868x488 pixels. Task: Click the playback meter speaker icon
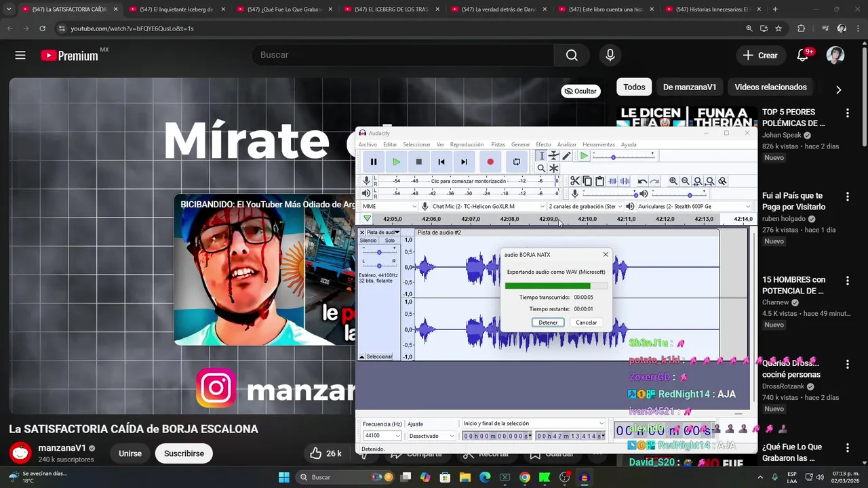point(366,193)
